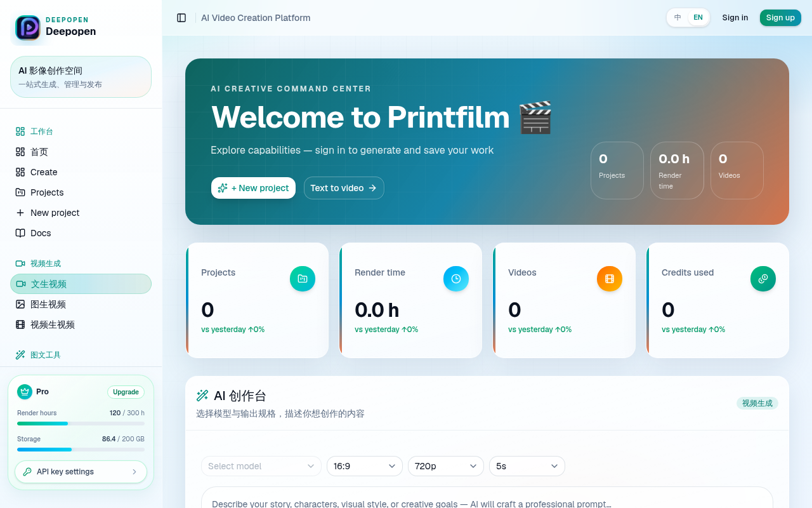Open Projects in the sidebar
Viewport: 812px width, 508px height.
(x=81, y=192)
